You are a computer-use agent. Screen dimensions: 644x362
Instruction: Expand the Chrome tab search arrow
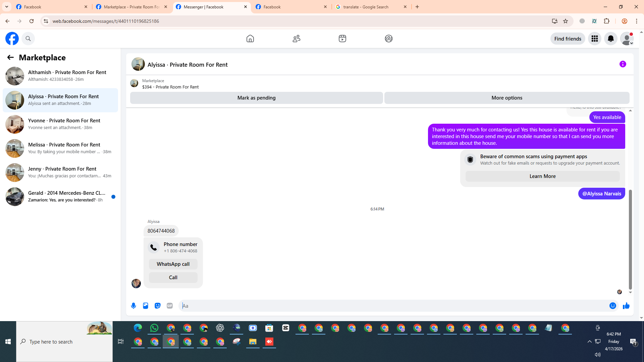[x=7, y=7]
